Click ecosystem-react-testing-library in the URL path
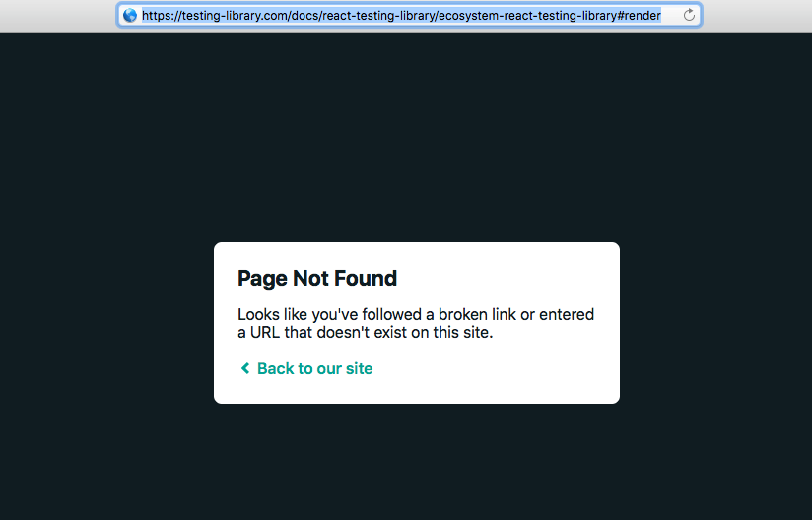This screenshot has width=812, height=520. (527, 16)
